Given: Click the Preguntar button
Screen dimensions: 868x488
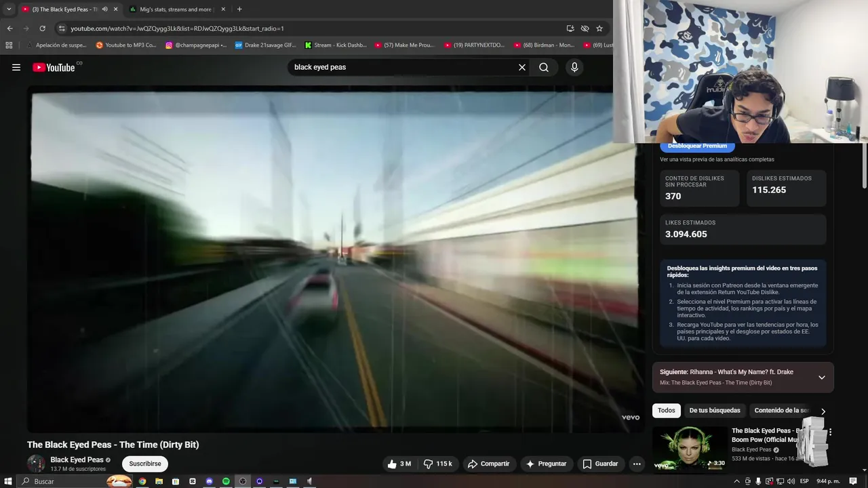Looking at the screenshot, I should pyautogui.click(x=546, y=464).
